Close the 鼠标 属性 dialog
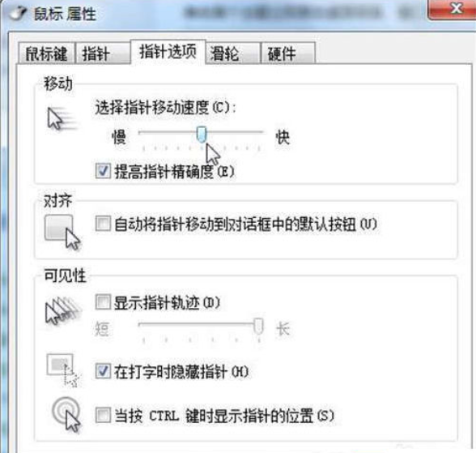 (453, 9)
